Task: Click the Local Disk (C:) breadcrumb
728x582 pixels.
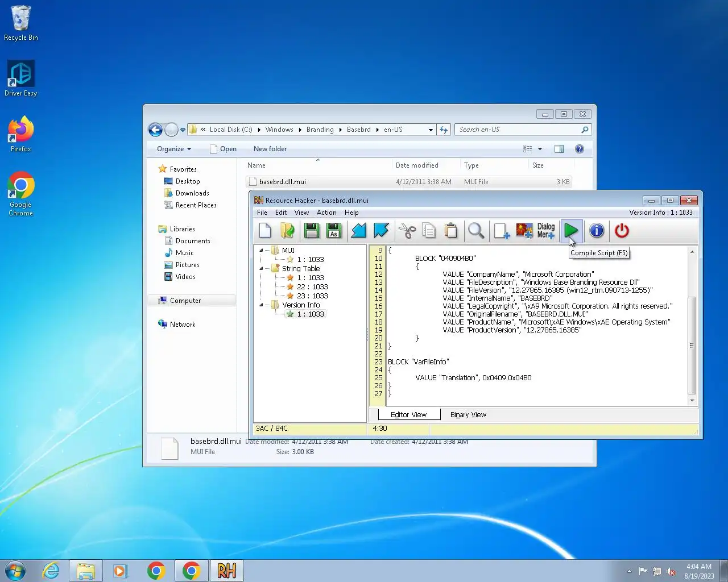Action: pyautogui.click(x=231, y=130)
